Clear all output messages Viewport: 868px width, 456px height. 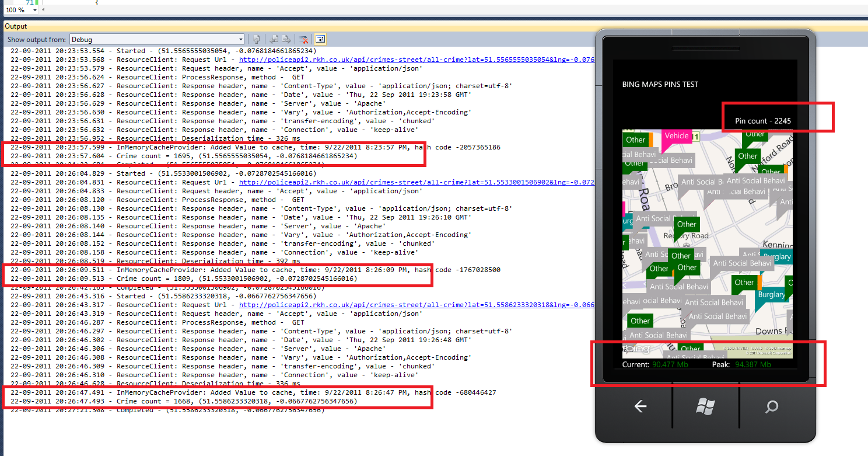[x=303, y=39]
